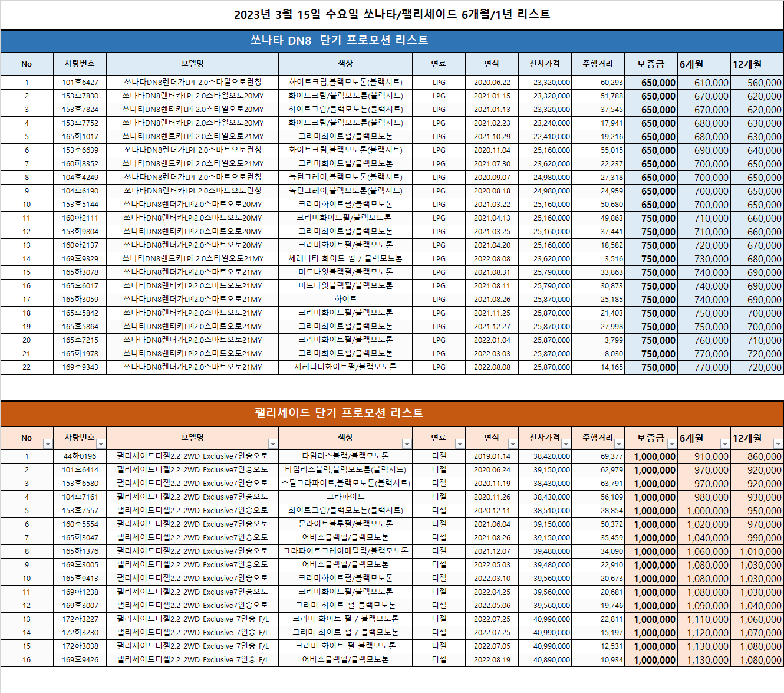The width and height of the screenshot is (784, 693).
Task: Click the 12개월 header in the 쏘나타 table
Action: tap(757, 64)
